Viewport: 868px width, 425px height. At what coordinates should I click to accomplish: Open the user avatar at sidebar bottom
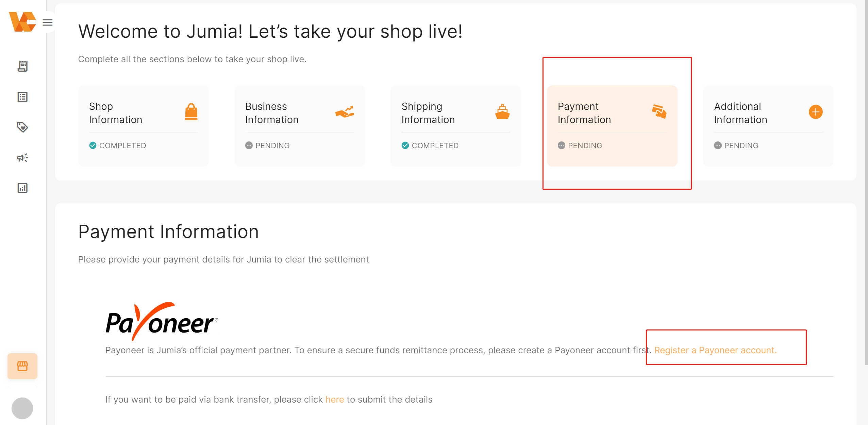point(22,408)
